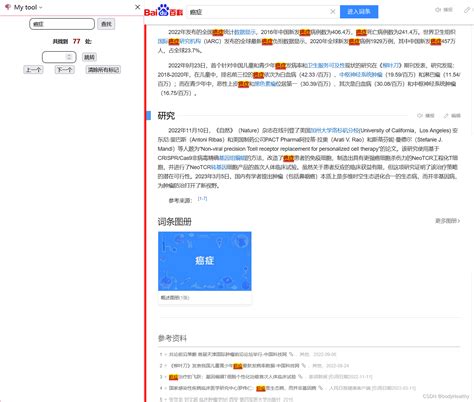This screenshot has height=402, width=474.
Task: Click the 跳转 jump button
Action: click(x=89, y=57)
